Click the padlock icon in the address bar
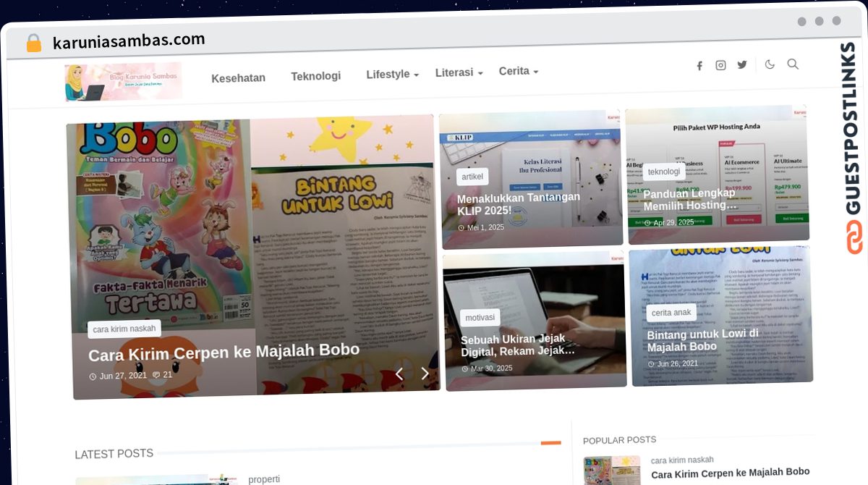868x485 pixels. (x=33, y=43)
